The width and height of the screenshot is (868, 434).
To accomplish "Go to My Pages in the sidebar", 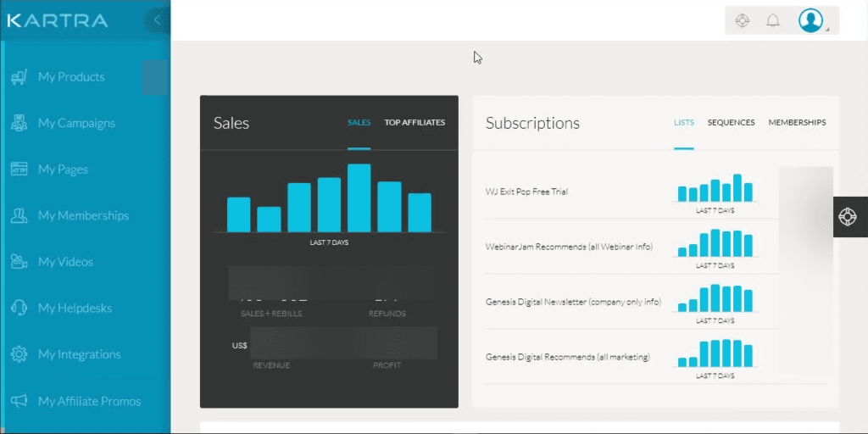I will coord(63,170).
